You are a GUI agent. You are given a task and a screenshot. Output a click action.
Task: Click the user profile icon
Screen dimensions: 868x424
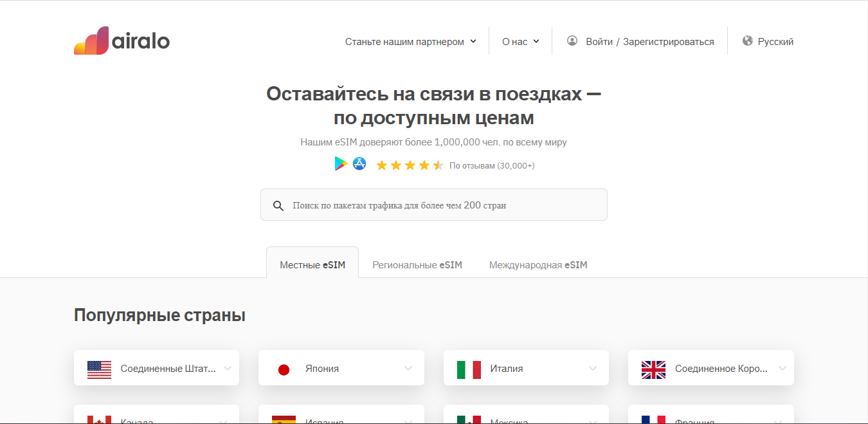[x=572, y=41]
